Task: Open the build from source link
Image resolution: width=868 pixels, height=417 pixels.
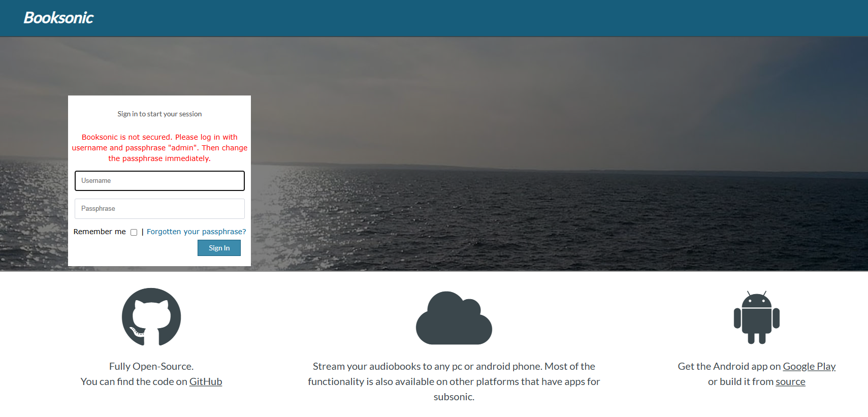Action: point(790,381)
